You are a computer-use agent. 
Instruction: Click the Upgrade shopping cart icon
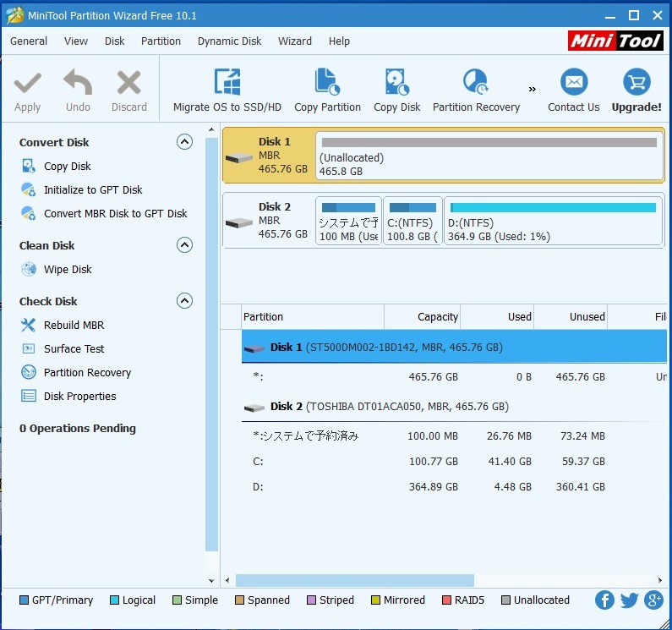[636, 82]
